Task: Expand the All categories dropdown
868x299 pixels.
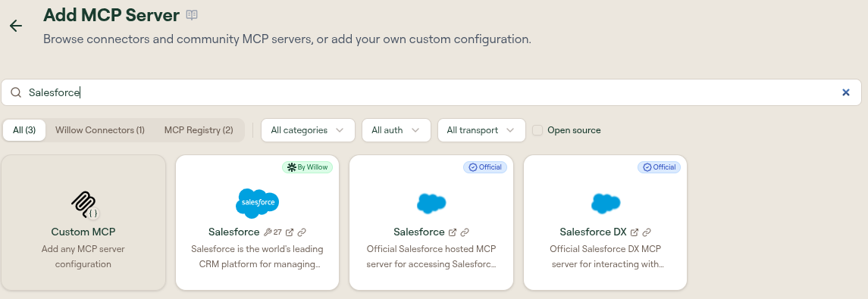Action: 307,130
